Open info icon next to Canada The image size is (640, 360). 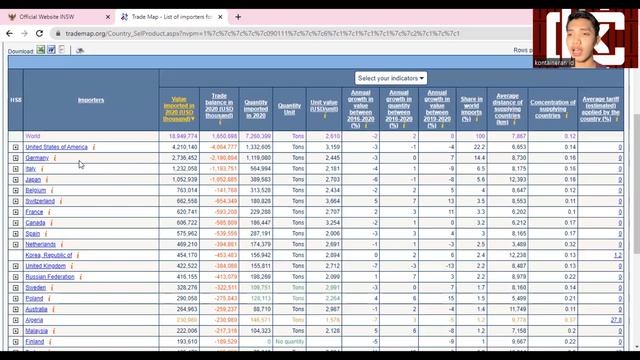[x=51, y=223]
